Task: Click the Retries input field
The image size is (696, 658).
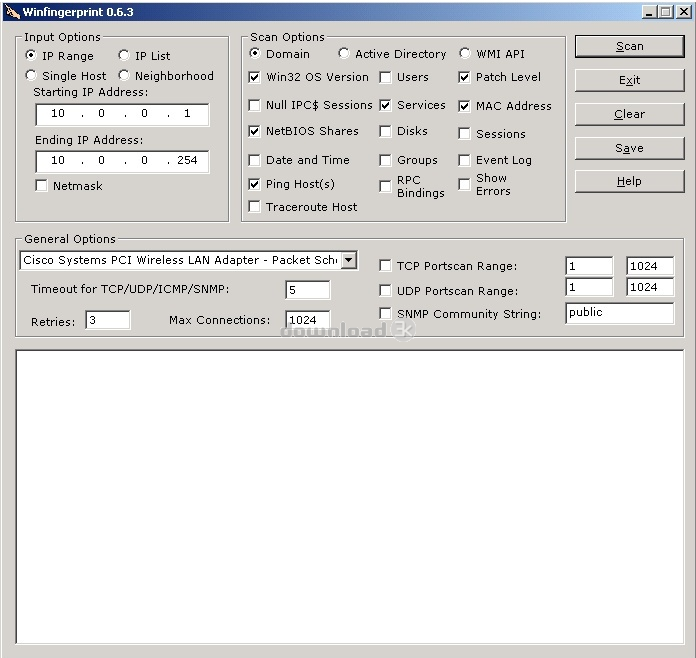Action: pyautogui.click(x=108, y=320)
